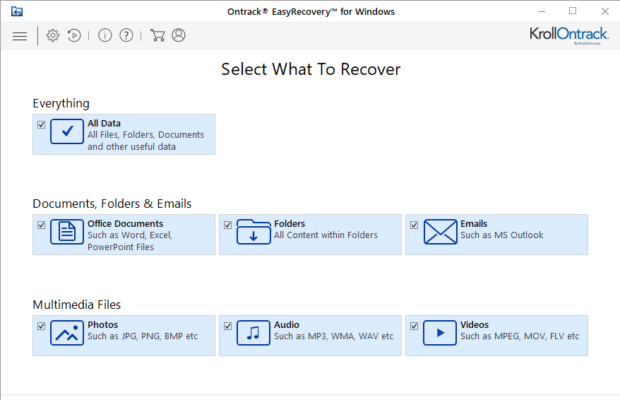
Task: Click the resume recovery history icon
Action: click(x=74, y=36)
